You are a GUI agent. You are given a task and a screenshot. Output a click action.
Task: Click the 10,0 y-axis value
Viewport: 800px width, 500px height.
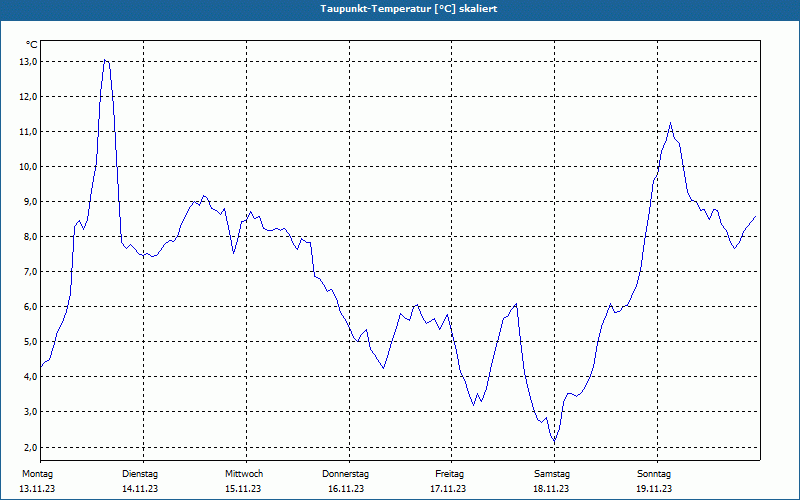pyautogui.click(x=28, y=166)
